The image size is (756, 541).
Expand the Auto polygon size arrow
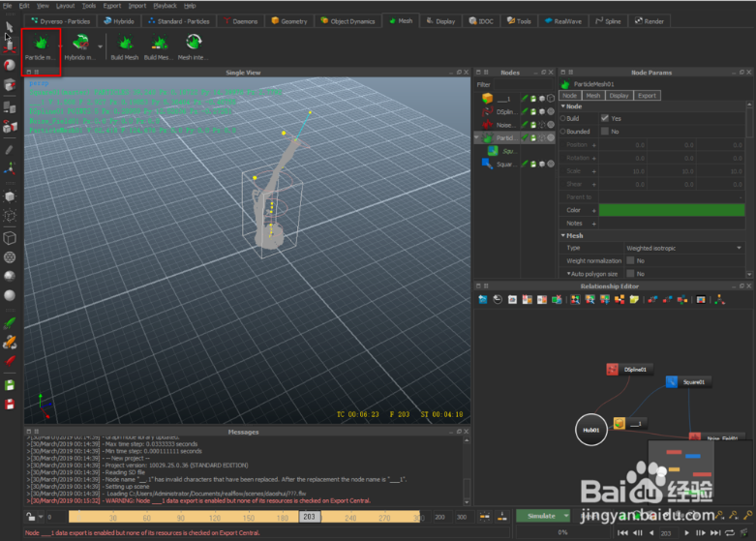[568, 273]
